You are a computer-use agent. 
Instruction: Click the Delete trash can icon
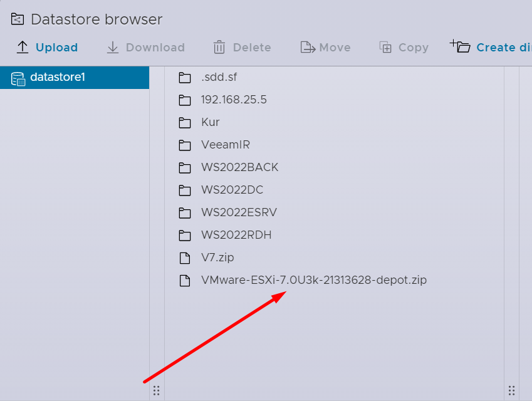tap(219, 47)
